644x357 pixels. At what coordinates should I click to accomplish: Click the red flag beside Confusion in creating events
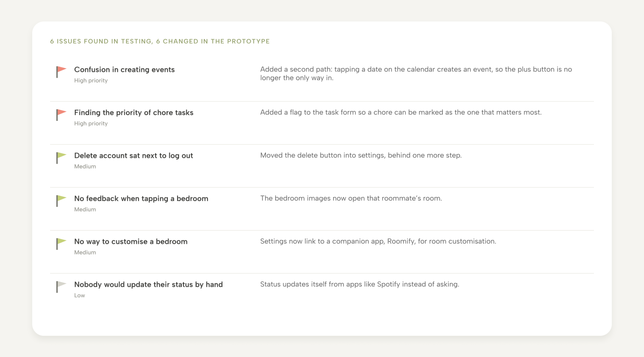(61, 72)
